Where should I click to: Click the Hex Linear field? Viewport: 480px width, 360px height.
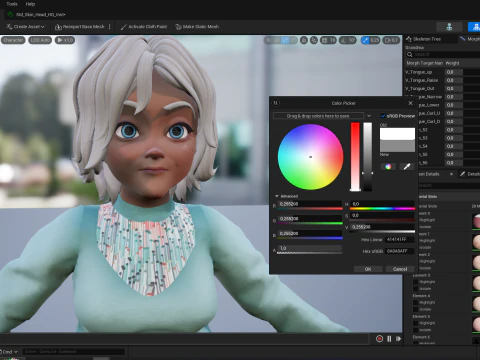[400, 239]
